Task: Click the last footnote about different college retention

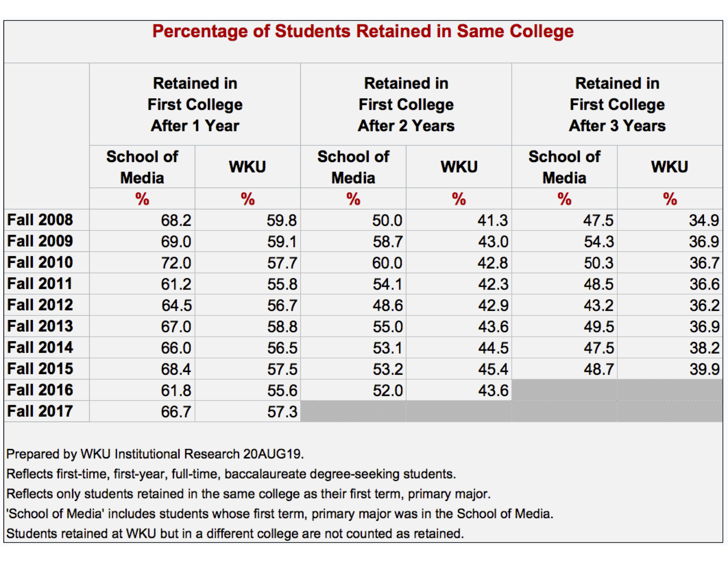Action: (235, 534)
